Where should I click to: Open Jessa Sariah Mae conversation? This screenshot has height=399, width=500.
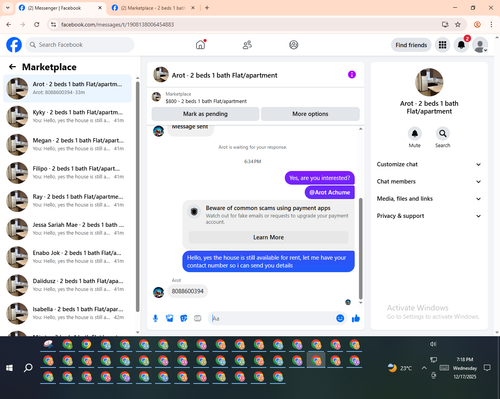click(67, 229)
